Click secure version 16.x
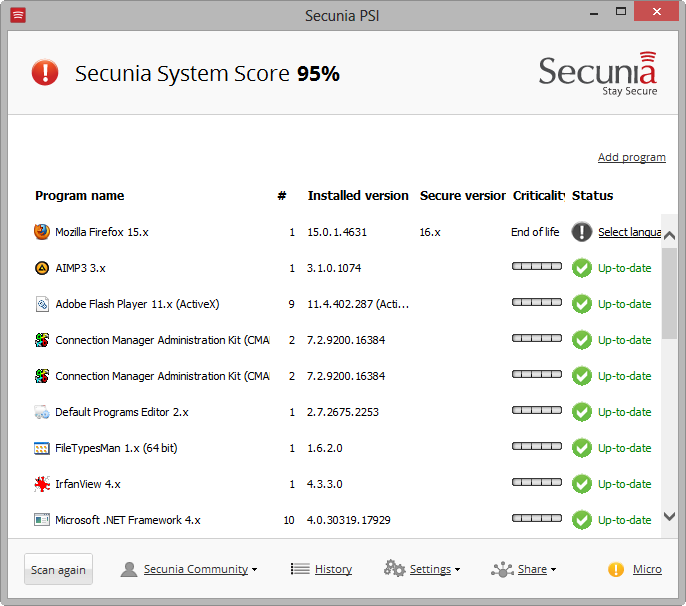686x606 pixels. (430, 232)
